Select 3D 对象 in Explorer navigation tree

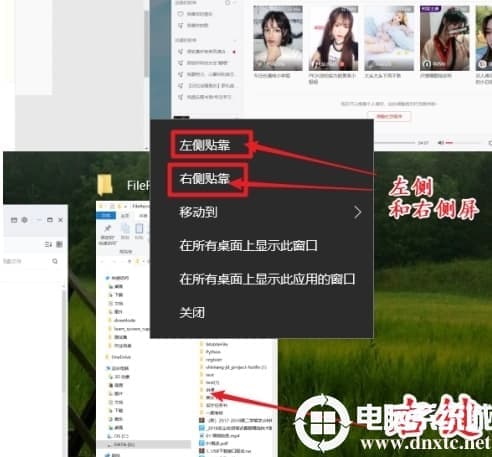119,377
